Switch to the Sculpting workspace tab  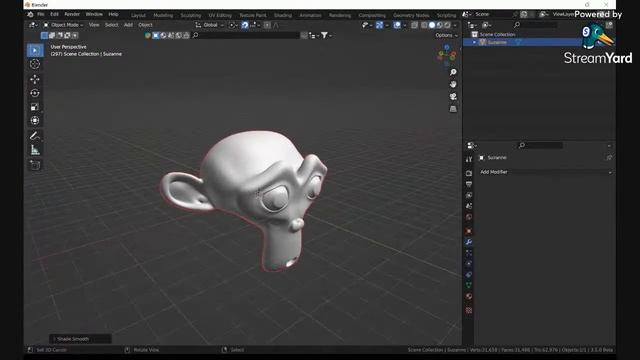(191, 16)
